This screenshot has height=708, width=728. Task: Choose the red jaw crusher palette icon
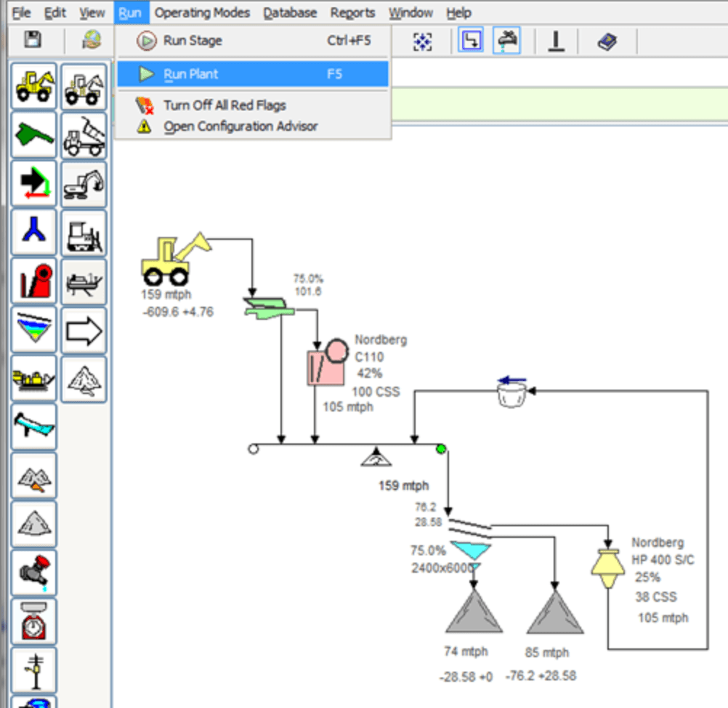(34, 282)
